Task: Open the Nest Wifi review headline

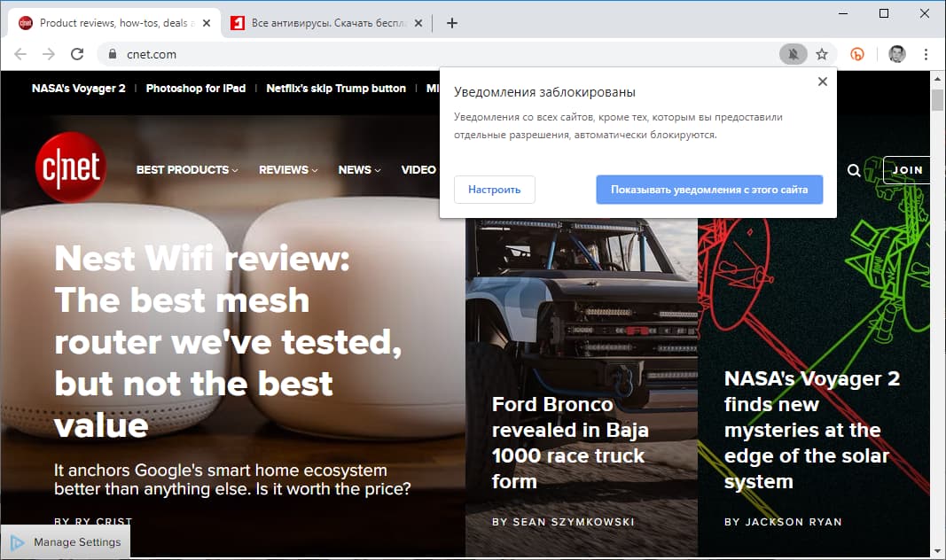Action: pos(228,342)
